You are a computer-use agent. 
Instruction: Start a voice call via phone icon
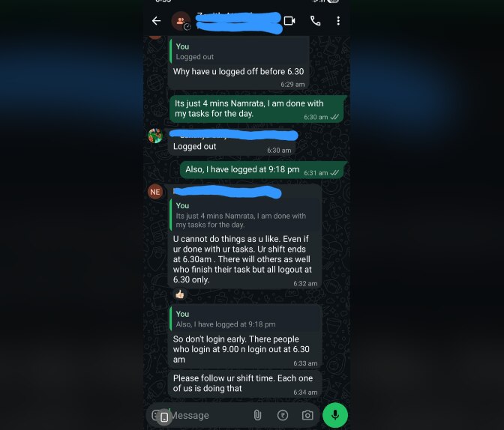[x=315, y=21]
